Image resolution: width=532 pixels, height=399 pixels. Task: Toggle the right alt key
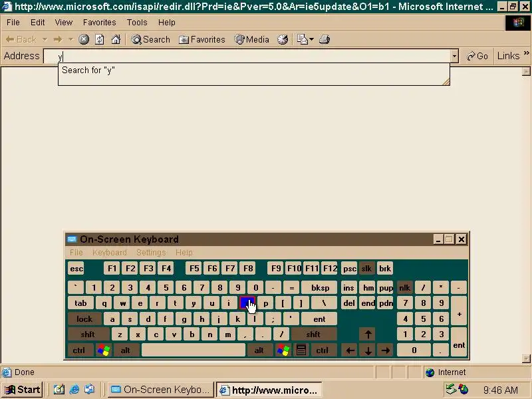coord(259,350)
